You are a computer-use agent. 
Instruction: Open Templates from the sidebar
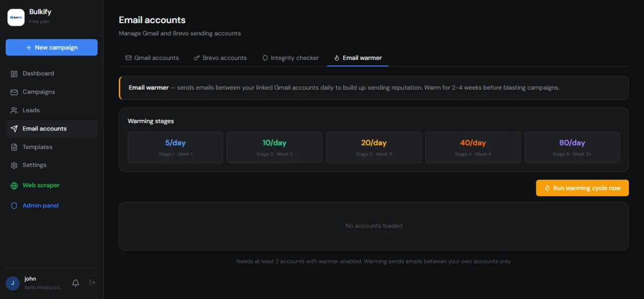click(x=51, y=147)
